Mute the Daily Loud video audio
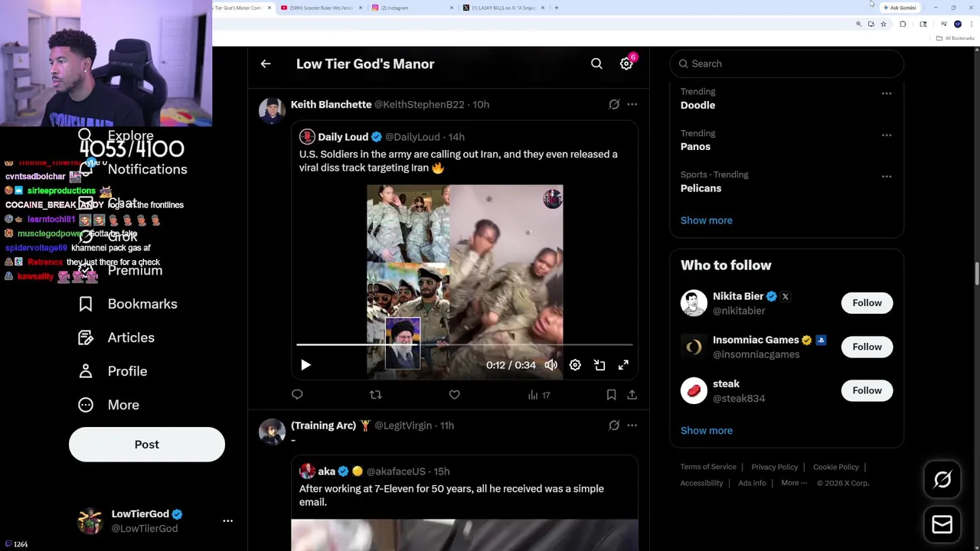 [x=551, y=365]
